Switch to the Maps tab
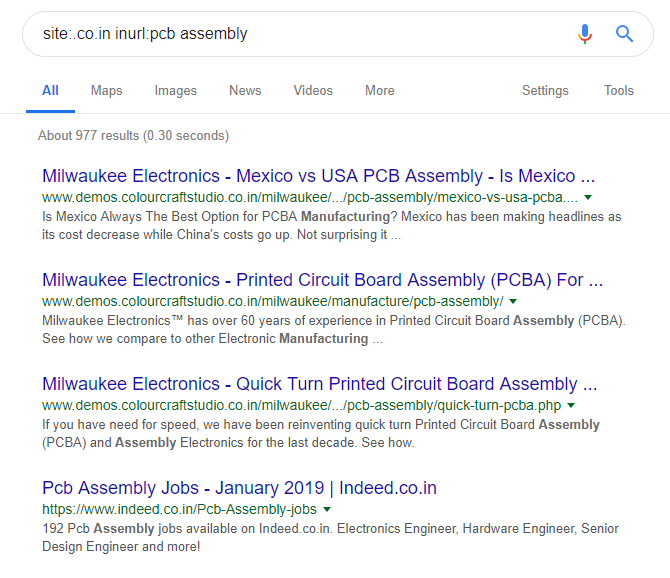 tap(106, 91)
